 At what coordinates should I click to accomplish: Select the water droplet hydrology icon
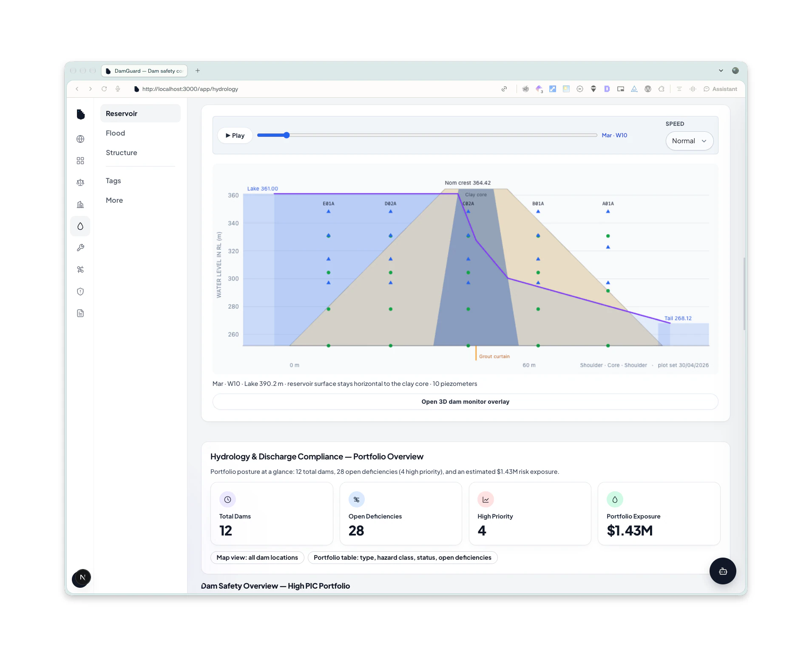tap(80, 226)
